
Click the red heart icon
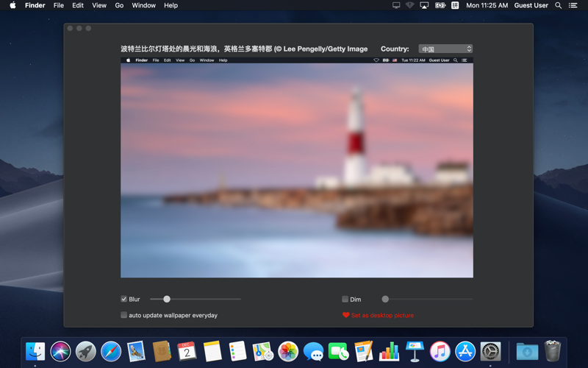click(x=345, y=315)
